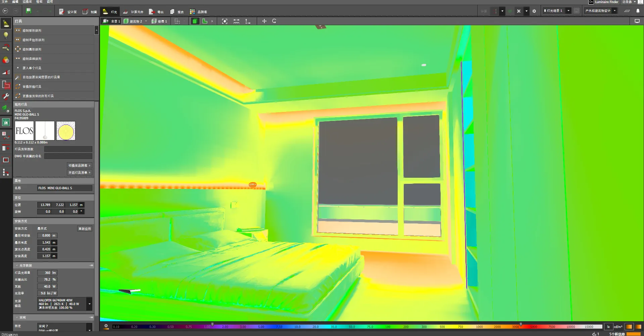Click 5个新信息 status bar text
This screenshot has height=336, width=644.
(x=617, y=334)
